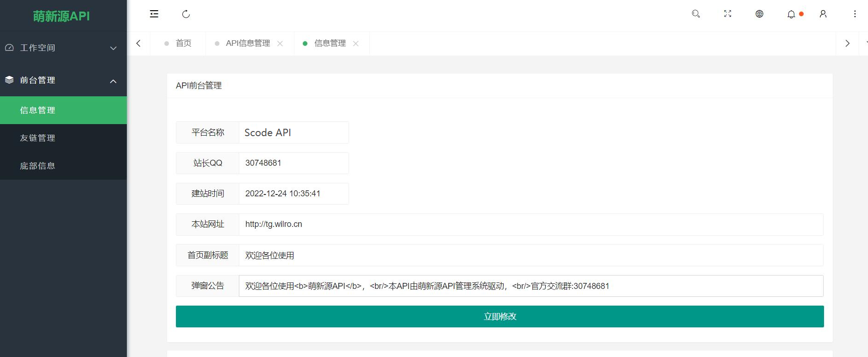868x357 pixels.
Task: Click the 首页副标题 label
Action: click(x=208, y=255)
